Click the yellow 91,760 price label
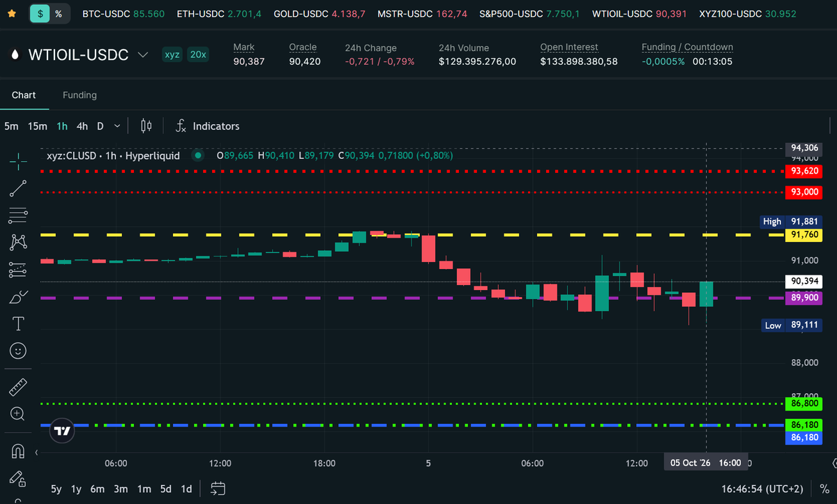This screenshot has height=504, width=837. (803, 235)
